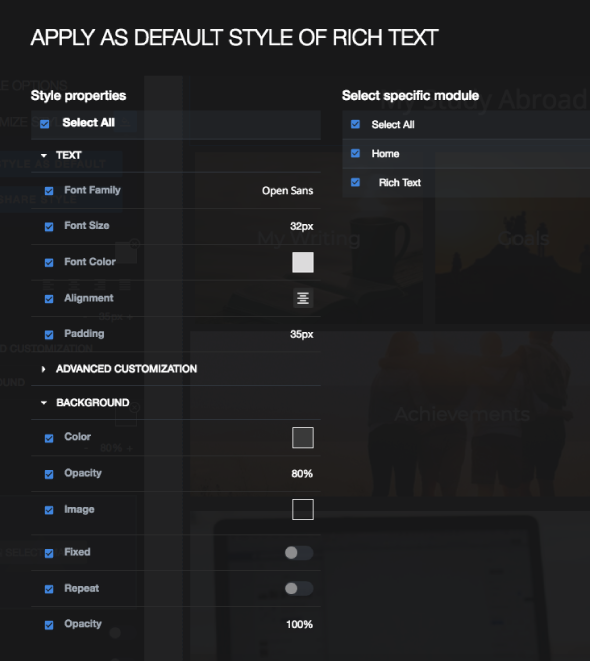
Task: Toggle module Select All checkbox
Action: (x=356, y=124)
